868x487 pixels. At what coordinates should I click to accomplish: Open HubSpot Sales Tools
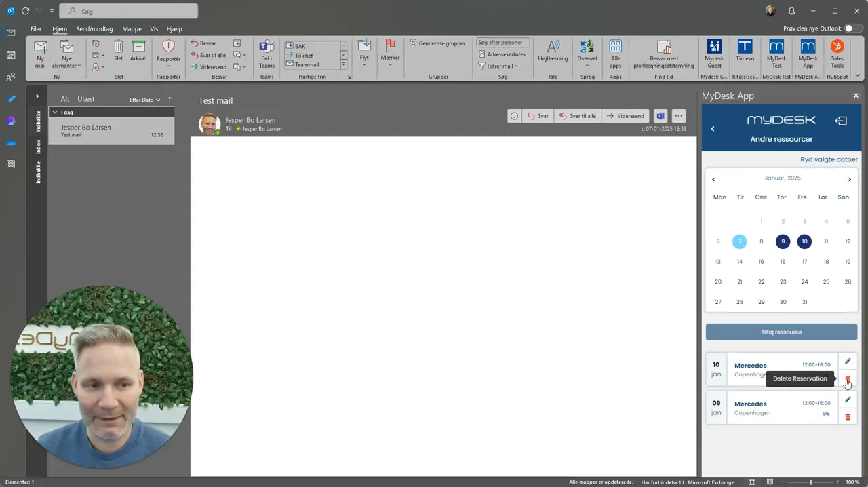(837, 54)
